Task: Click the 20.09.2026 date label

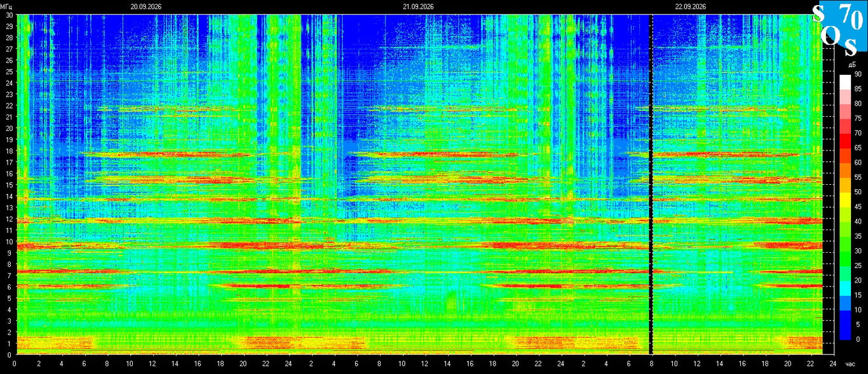Action: 146,6
